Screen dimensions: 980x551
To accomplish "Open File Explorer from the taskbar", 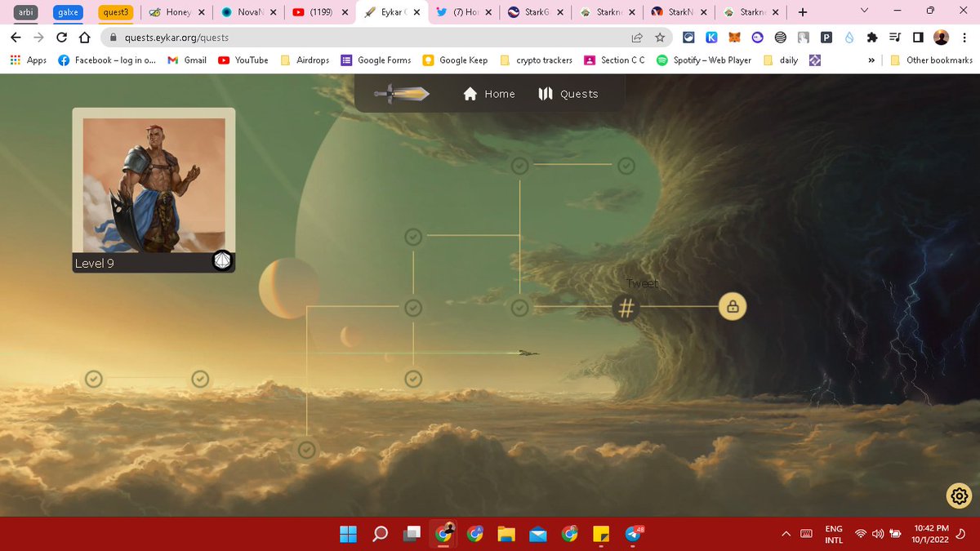I will (506, 535).
